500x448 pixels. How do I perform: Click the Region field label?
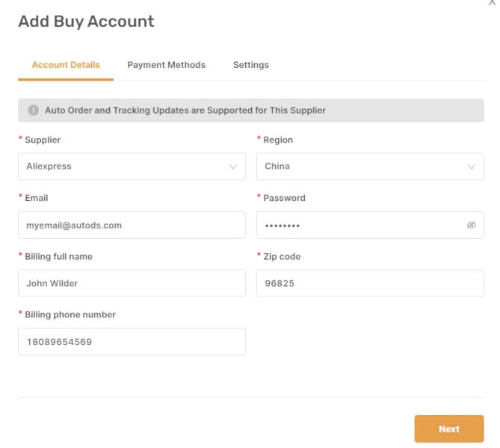[278, 140]
